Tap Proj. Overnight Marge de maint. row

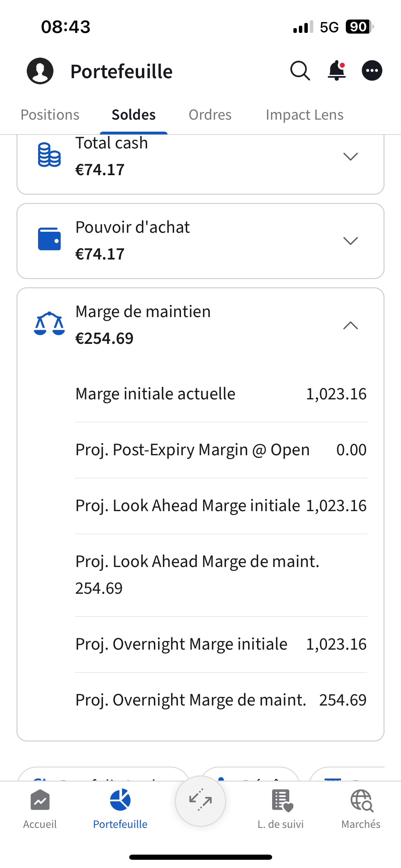pos(221,700)
